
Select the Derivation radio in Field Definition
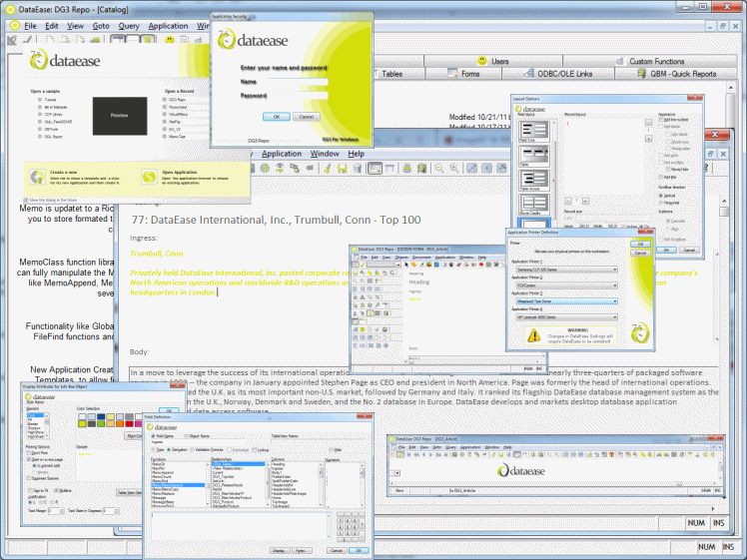tap(169, 449)
